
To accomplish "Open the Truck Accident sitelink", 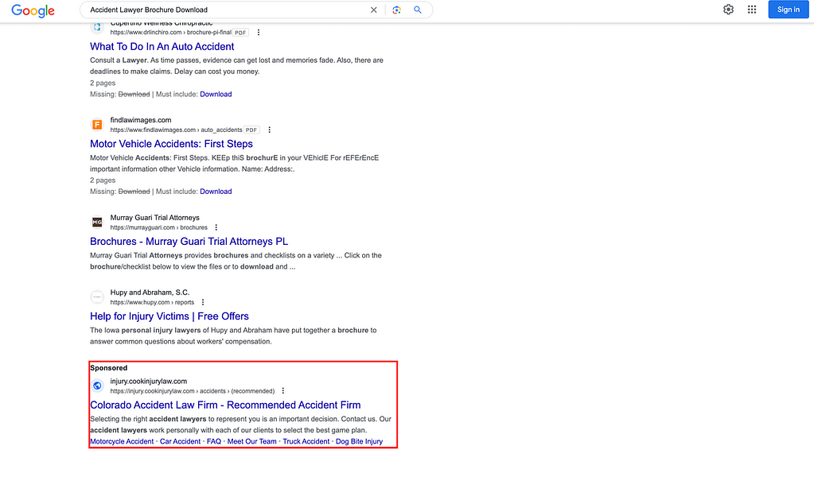I will coord(306,441).
